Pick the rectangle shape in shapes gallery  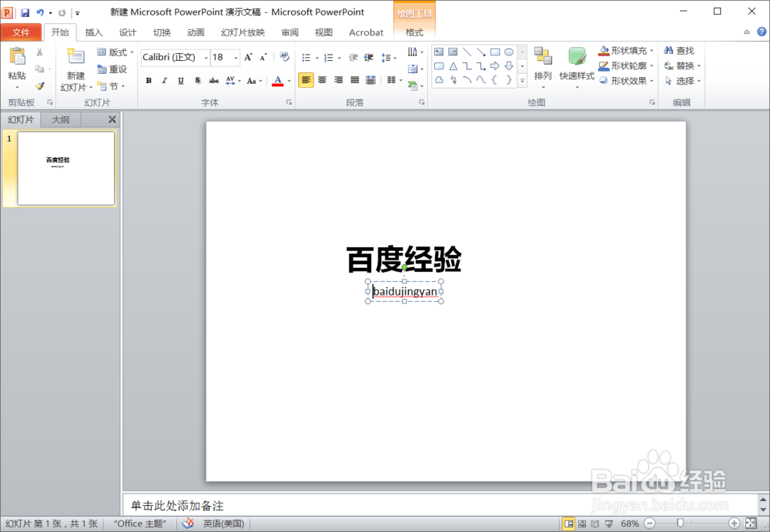pos(495,52)
